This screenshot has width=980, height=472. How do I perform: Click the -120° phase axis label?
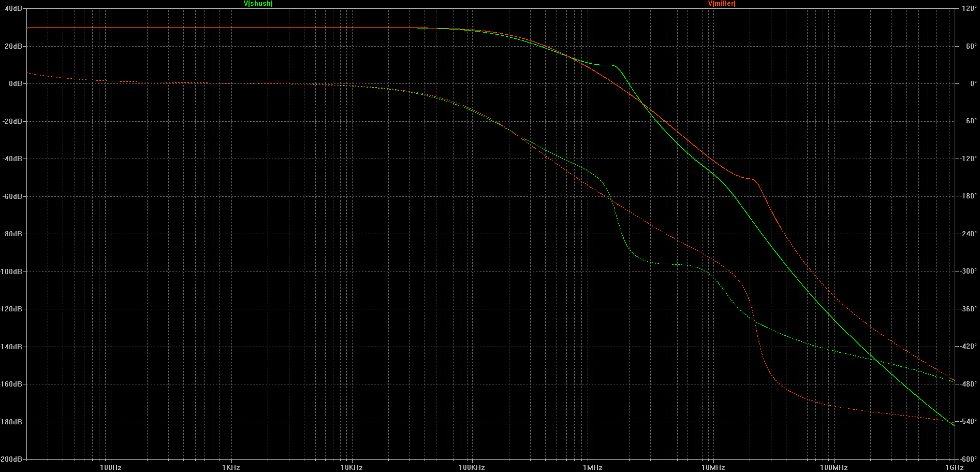click(968, 159)
